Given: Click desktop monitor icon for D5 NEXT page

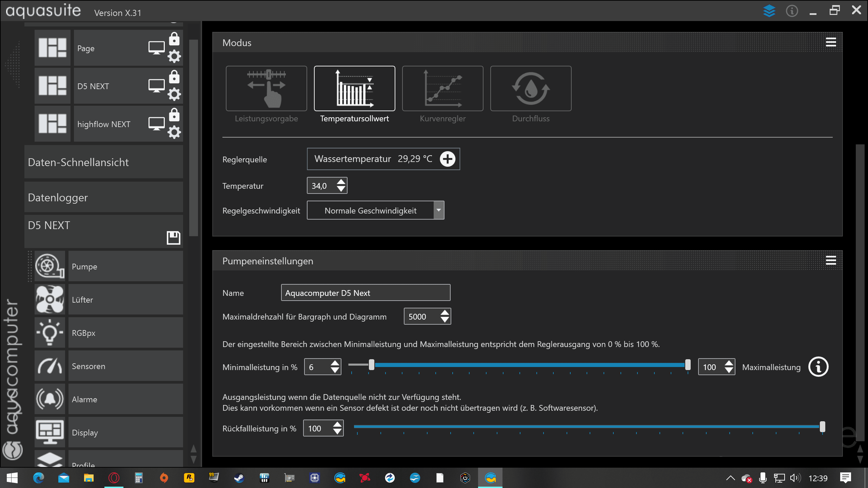Looking at the screenshot, I should 156,86.
